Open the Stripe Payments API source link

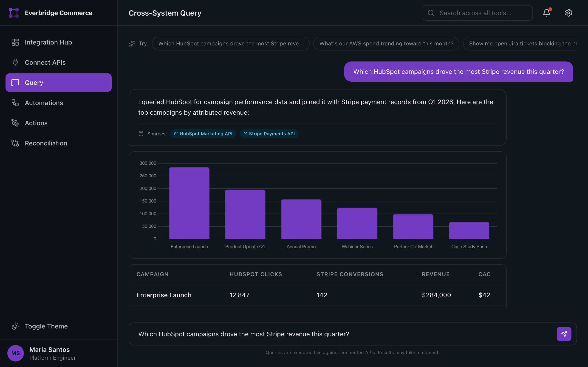pos(269,133)
